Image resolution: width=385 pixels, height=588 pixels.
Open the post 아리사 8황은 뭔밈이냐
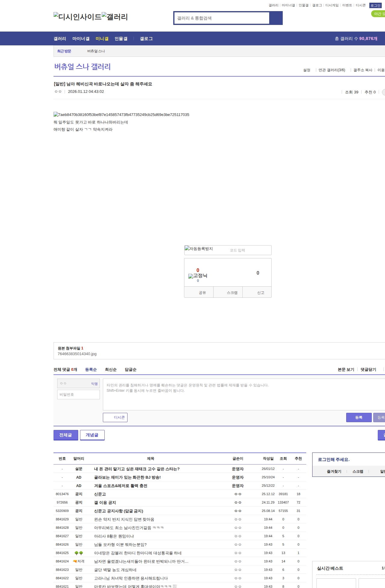tap(114, 536)
